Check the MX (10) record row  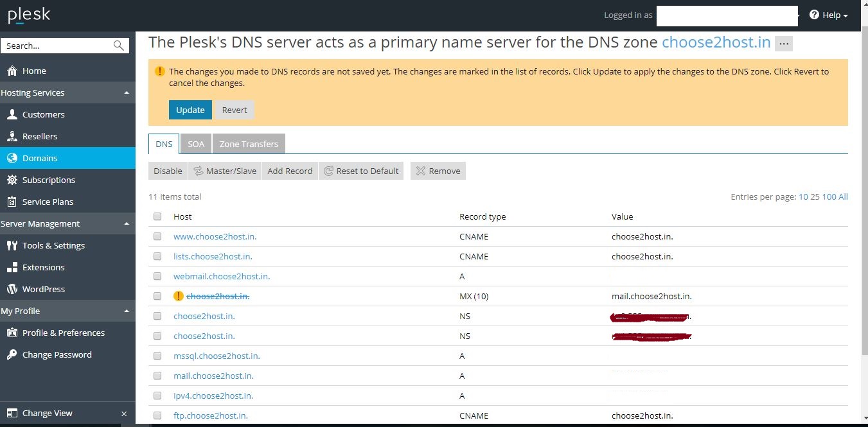(157, 296)
